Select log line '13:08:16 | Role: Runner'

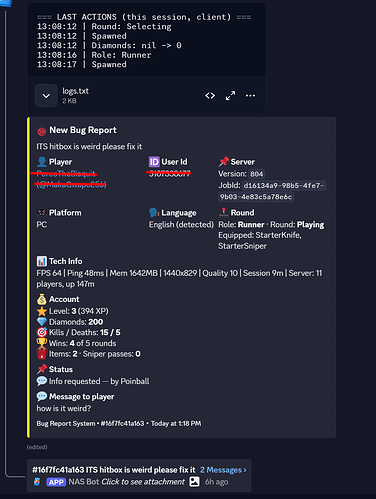(94, 55)
